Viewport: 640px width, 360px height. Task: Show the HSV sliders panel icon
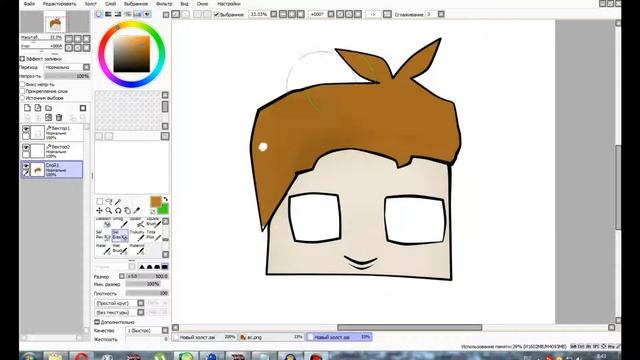coord(118,14)
